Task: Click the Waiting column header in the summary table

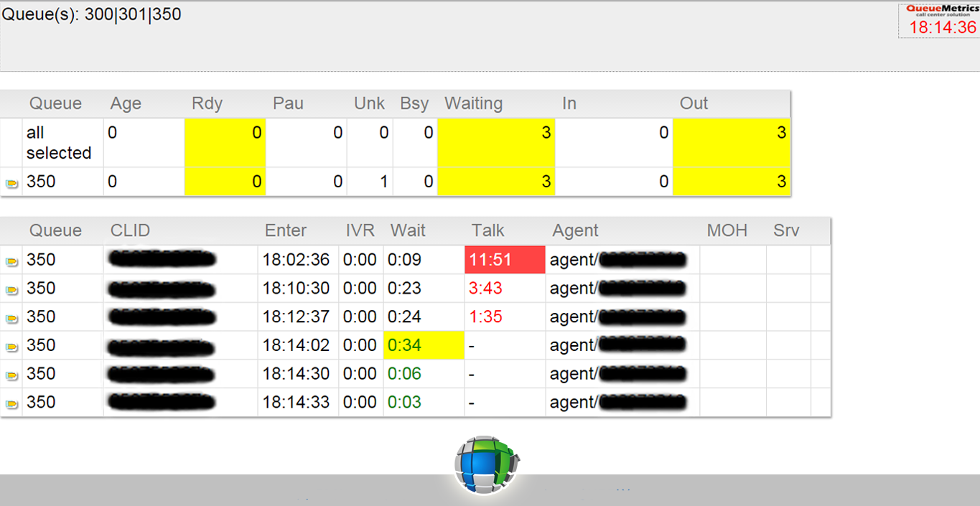Action: point(473,103)
